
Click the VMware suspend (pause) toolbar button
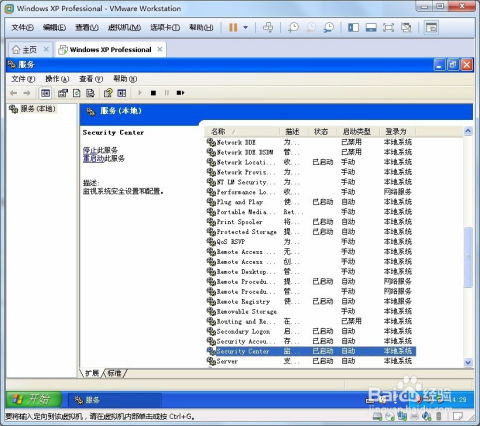pos(233,27)
